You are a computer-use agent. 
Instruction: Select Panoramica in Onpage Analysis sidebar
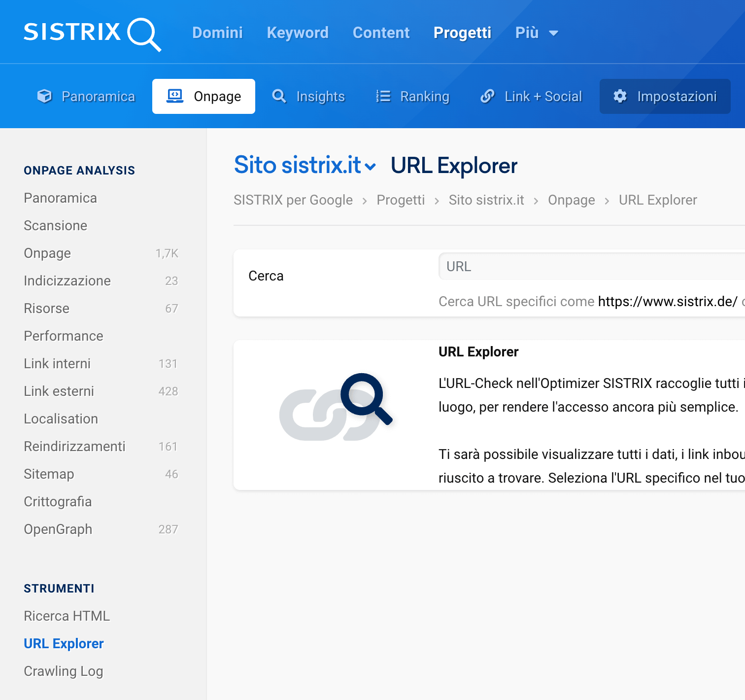point(60,198)
